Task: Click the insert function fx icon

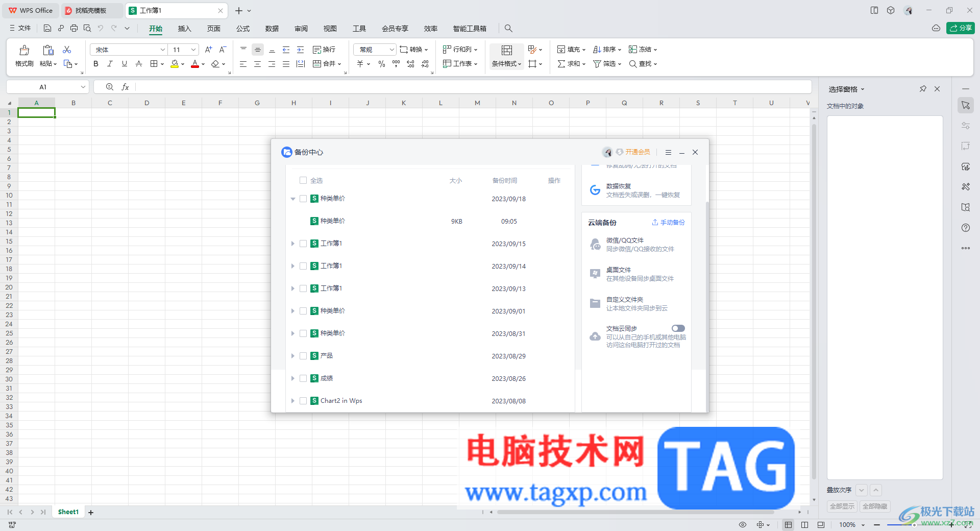Action: (125, 87)
